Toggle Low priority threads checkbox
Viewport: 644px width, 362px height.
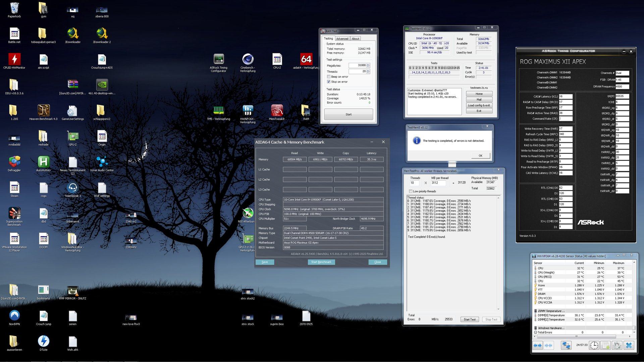(x=411, y=191)
